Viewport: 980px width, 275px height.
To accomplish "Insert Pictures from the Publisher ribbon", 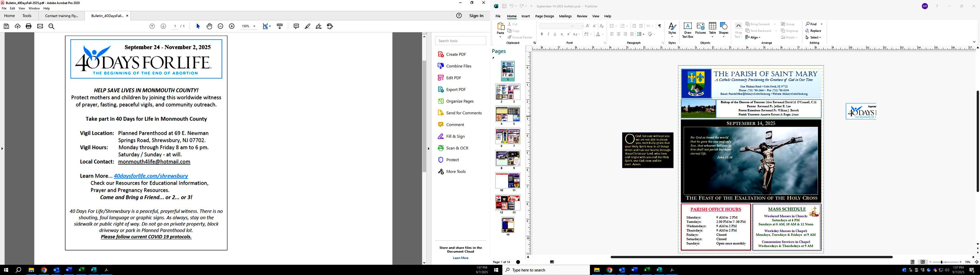I will point(700,28).
